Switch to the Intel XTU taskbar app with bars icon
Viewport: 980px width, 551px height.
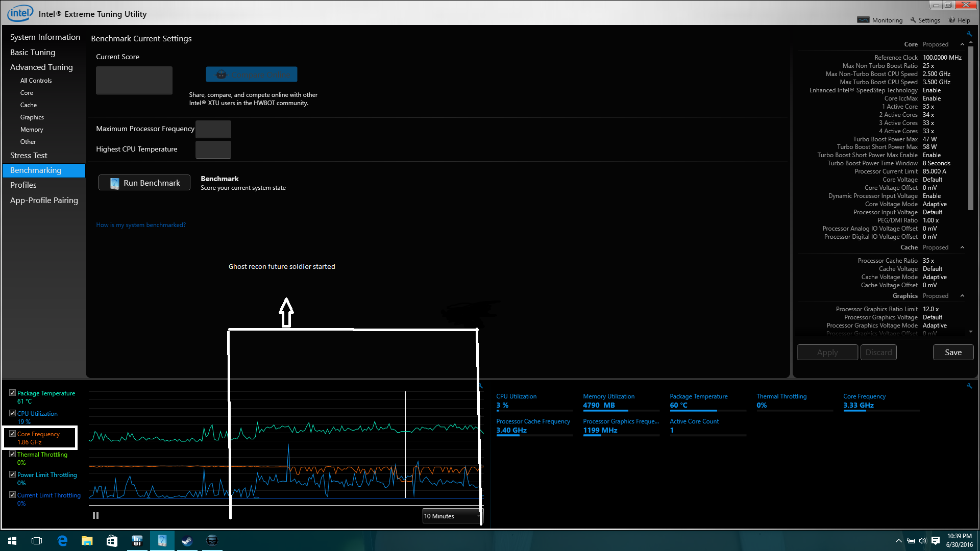137,541
